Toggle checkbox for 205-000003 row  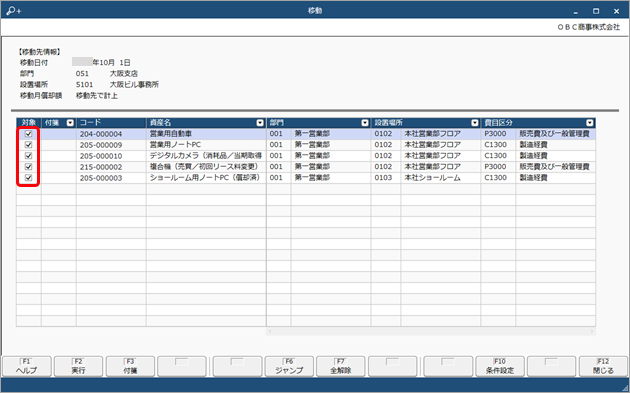tap(29, 178)
